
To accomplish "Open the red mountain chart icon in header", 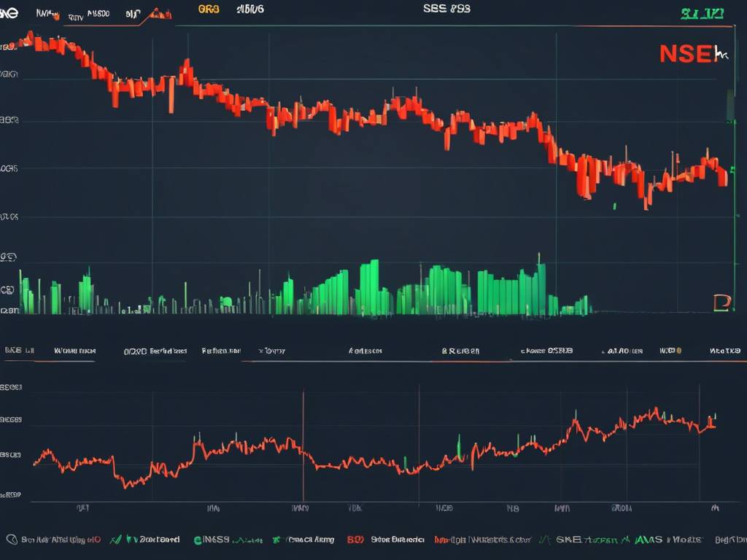I will tap(160, 14).
